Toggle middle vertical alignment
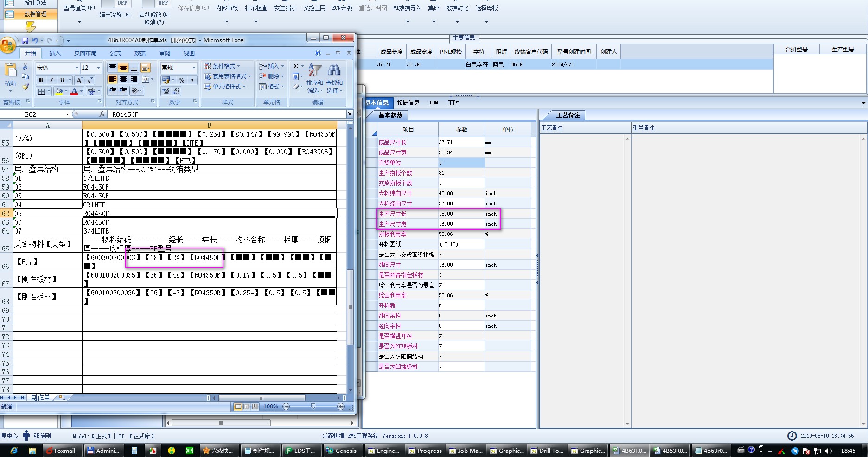This screenshot has width=868, height=457. click(x=123, y=68)
